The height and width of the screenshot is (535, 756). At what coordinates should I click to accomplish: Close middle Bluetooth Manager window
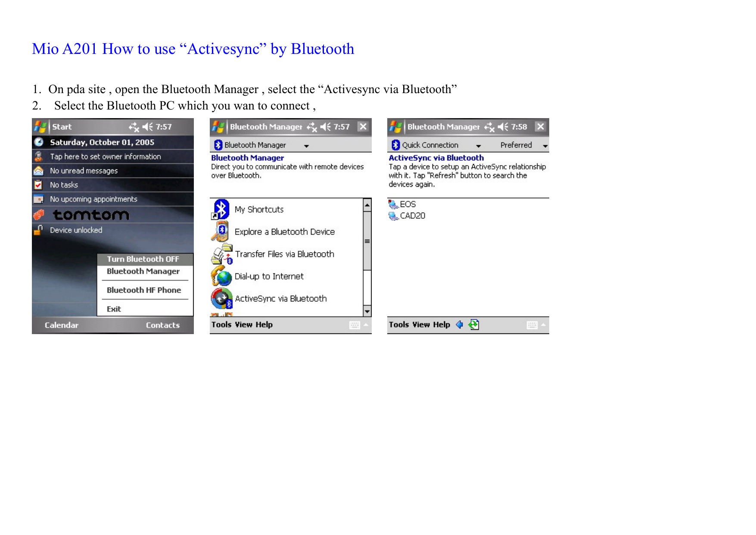coord(363,127)
